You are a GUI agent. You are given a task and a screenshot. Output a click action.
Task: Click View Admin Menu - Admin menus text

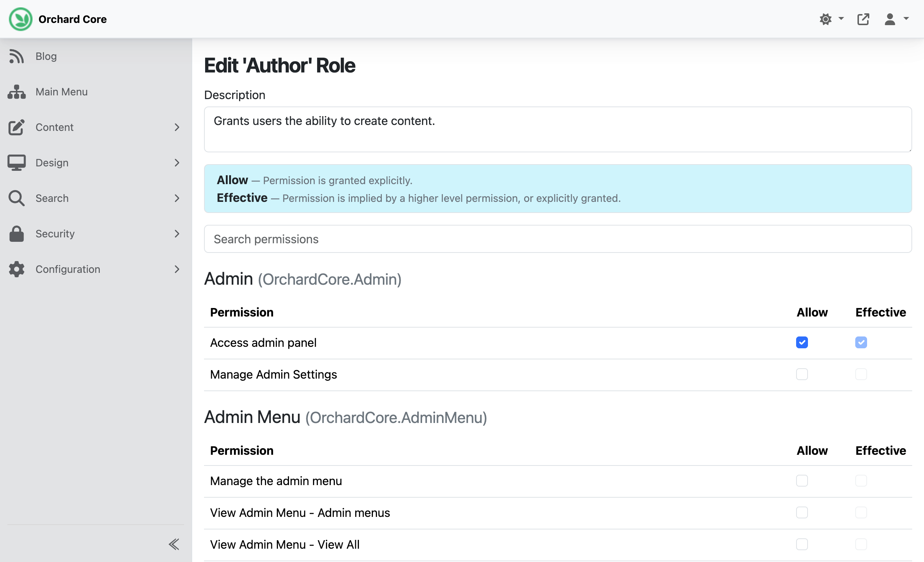point(300,513)
